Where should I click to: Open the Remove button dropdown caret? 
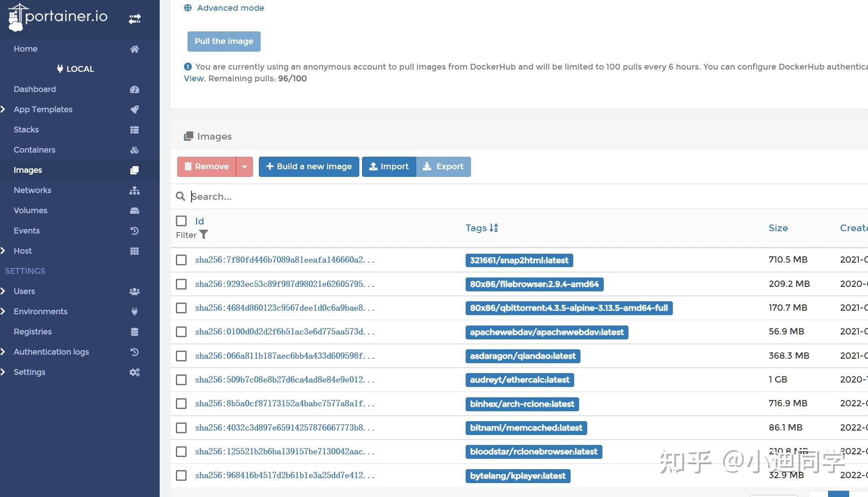[244, 166]
